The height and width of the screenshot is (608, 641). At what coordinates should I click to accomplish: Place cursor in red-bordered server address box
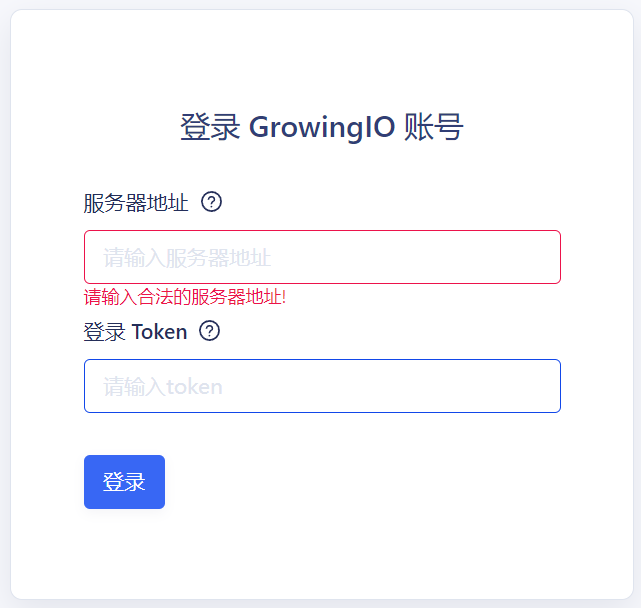[x=322, y=257]
